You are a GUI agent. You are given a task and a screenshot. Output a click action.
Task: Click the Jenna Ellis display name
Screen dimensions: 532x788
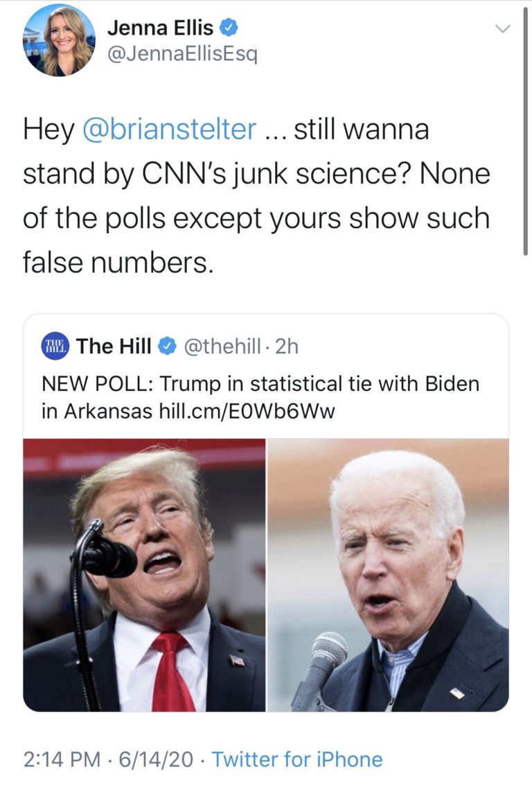(x=160, y=28)
